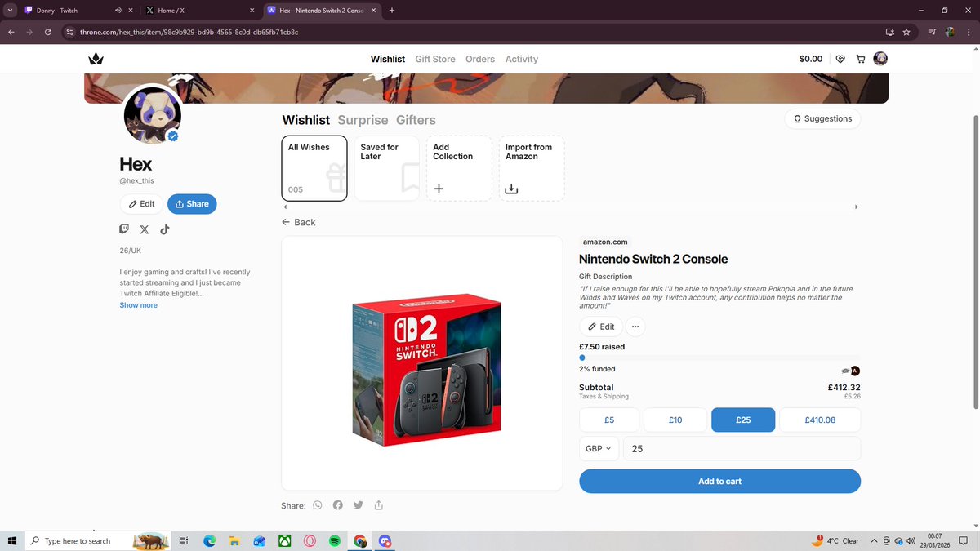Reload the page
Viewport: 980px width, 551px height.
pos(48,32)
